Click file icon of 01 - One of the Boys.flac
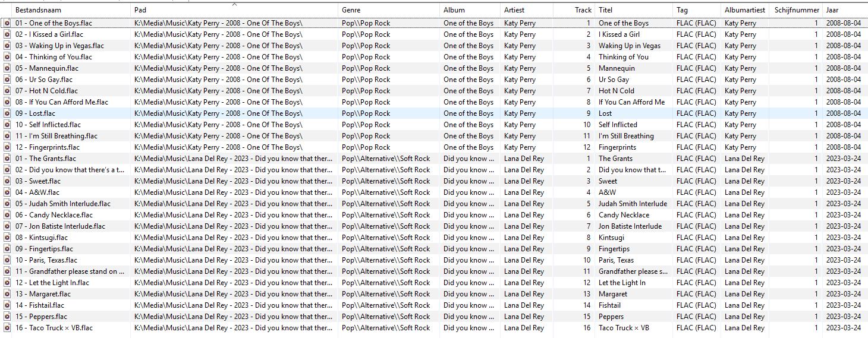 tap(7, 23)
